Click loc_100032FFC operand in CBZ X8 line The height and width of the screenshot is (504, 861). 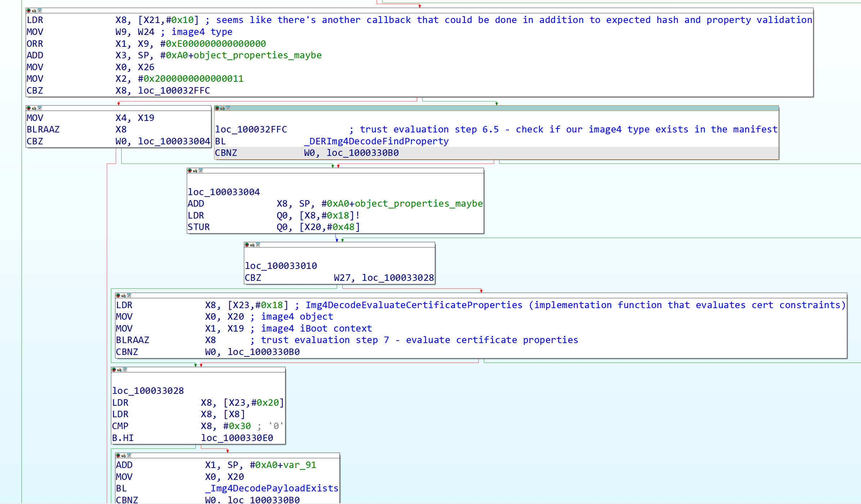tap(174, 91)
